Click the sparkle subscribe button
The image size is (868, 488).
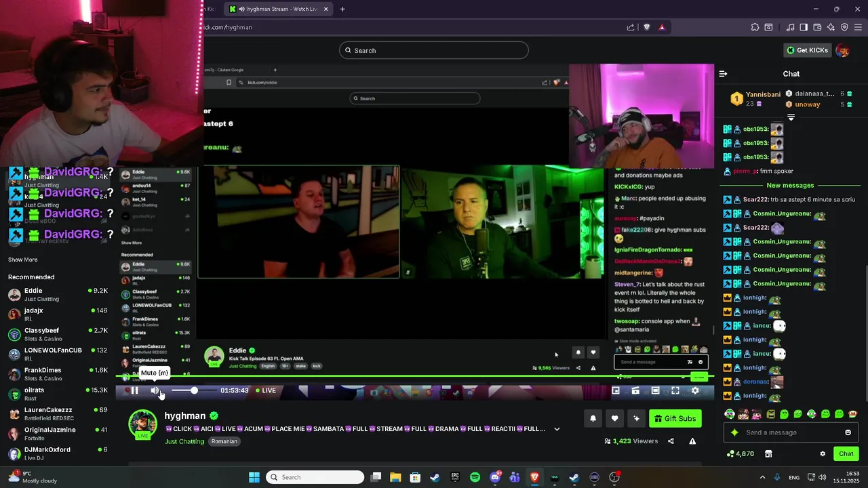click(636, 419)
